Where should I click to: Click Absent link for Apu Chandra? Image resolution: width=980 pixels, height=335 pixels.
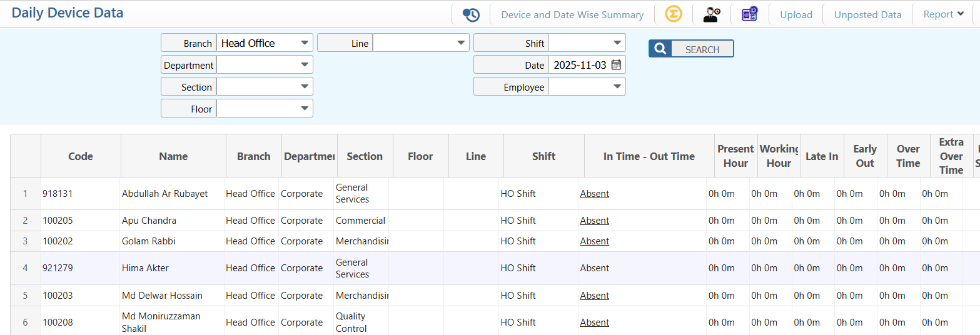pyautogui.click(x=594, y=221)
